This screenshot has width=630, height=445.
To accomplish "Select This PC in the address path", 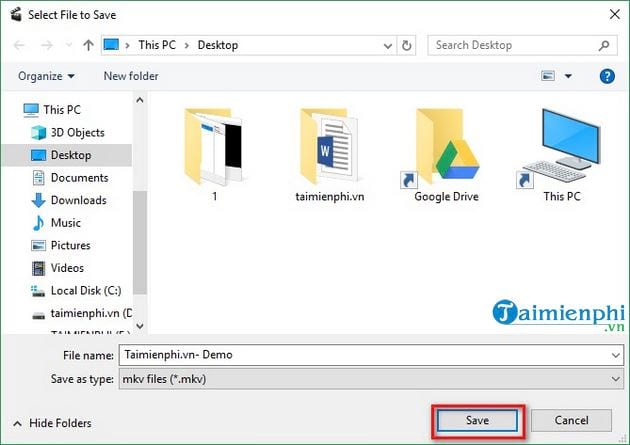I will 157,45.
